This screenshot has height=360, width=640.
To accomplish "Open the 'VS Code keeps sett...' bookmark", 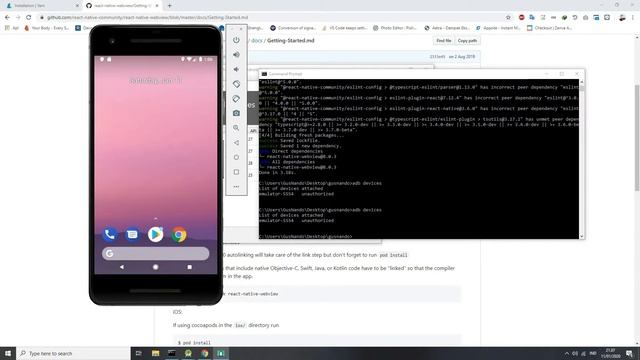I will pyautogui.click(x=344, y=28).
